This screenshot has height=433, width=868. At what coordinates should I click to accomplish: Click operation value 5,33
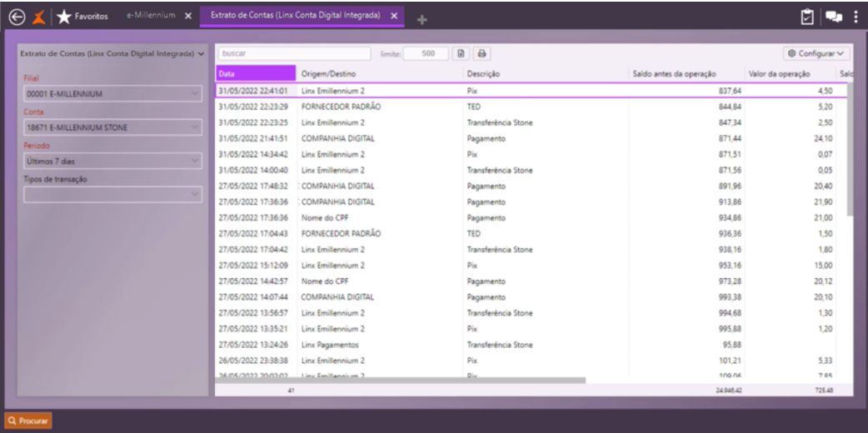[x=825, y=361]
